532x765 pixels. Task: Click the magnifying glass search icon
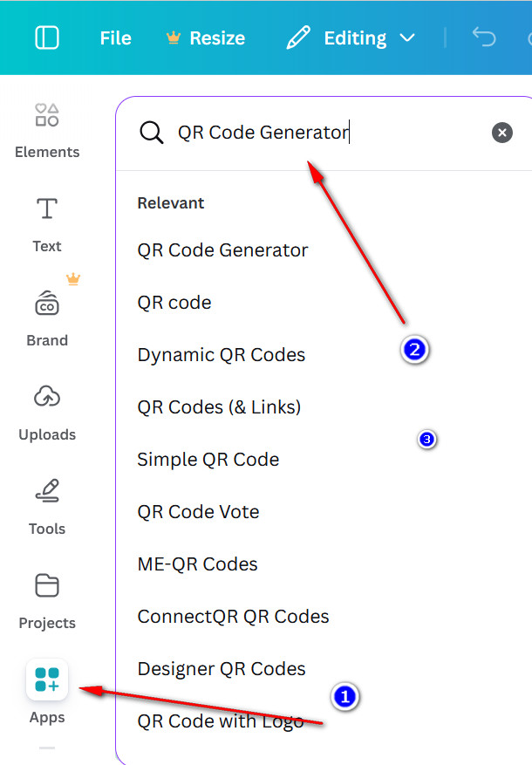click(x=152, y=133)
